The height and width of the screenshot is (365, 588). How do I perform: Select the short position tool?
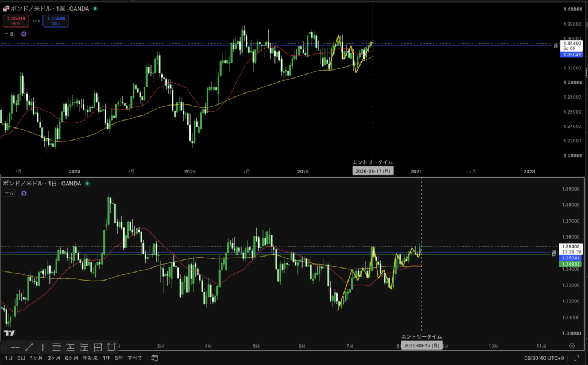pyautogui.click(x=84, y=347)
